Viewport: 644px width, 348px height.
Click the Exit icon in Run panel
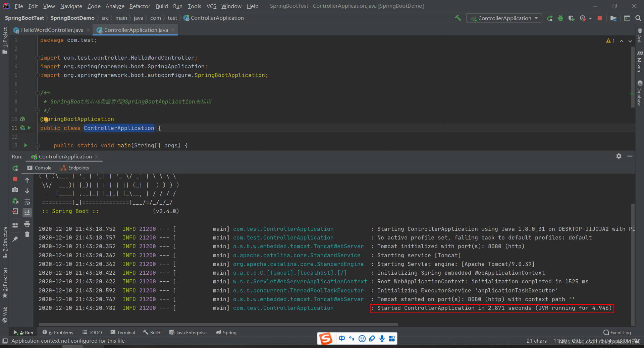point(15,211)
